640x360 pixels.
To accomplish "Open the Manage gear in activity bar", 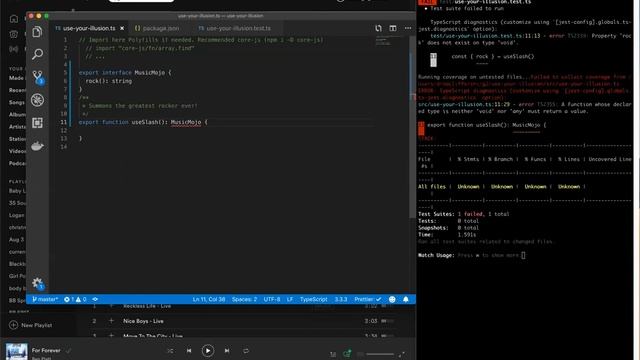I will (x=38, y=283).
